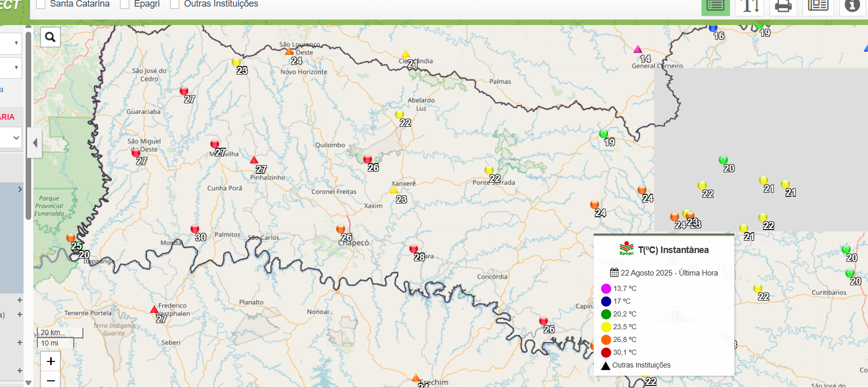Zoom out on the map
868x388 pixels.
[51, 380]
